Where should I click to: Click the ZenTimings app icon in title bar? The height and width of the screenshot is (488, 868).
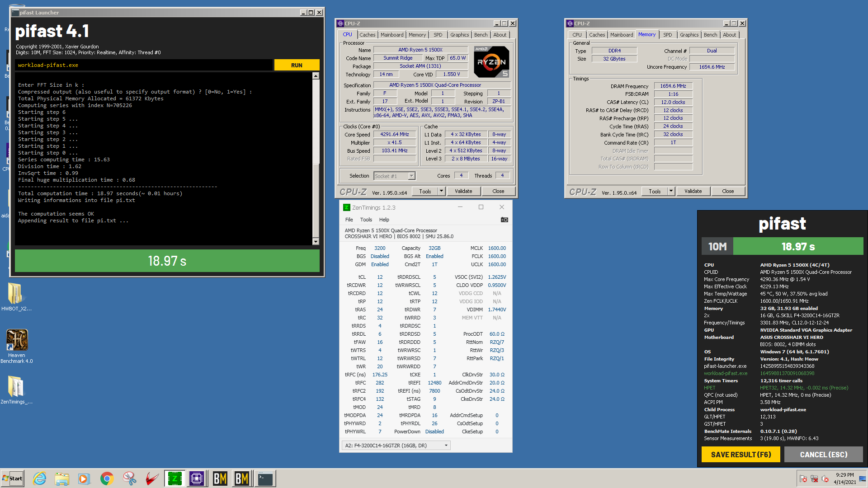347,207
